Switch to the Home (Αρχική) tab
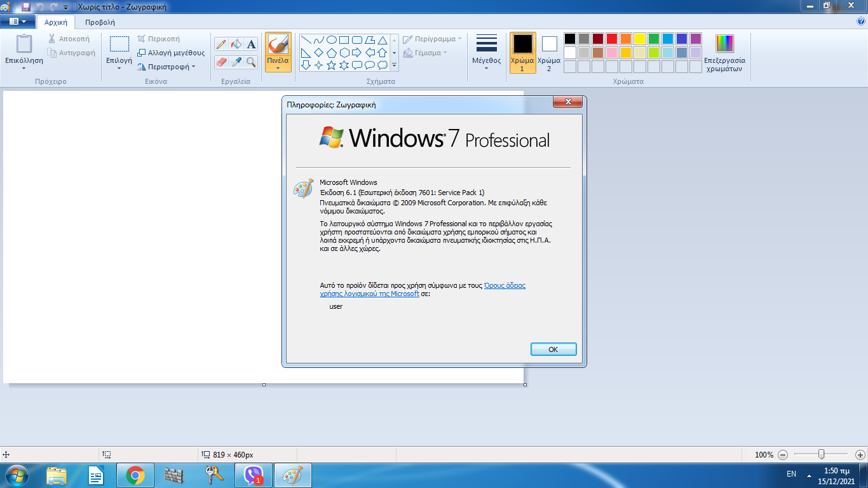This screenshot has height=488, width=868. point(56,22)
